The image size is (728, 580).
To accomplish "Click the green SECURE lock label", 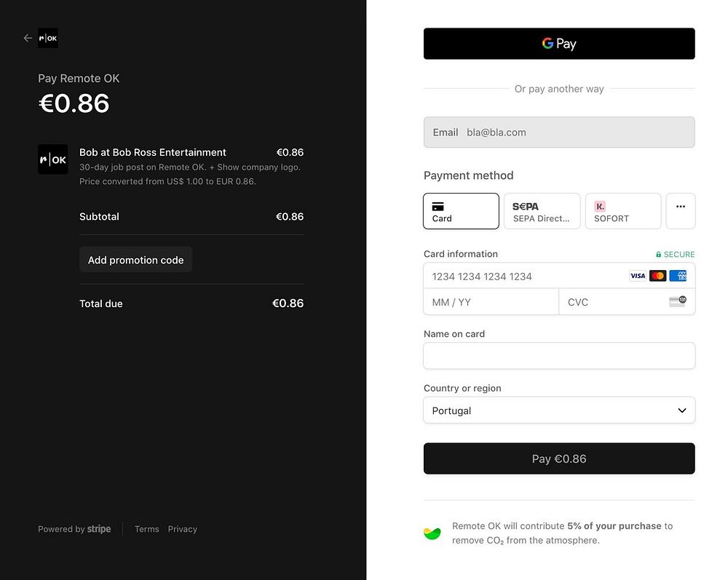I will tap(675, 255).
